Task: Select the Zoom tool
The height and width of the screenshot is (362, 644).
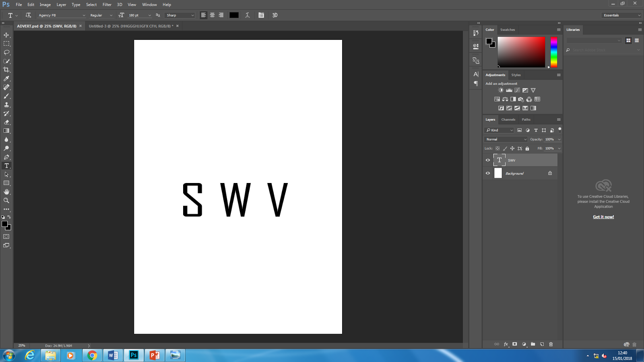Action: (x=6, y=200)
